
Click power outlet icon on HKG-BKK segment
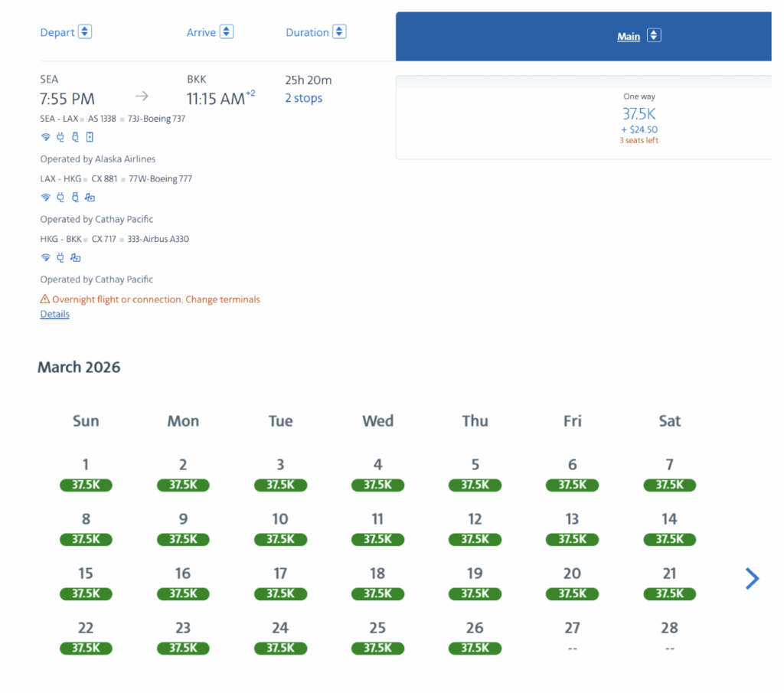(60, 258)
